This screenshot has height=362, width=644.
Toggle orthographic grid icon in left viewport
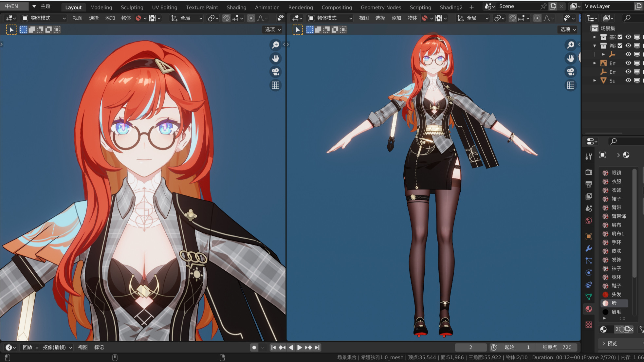tap(275, 85)
